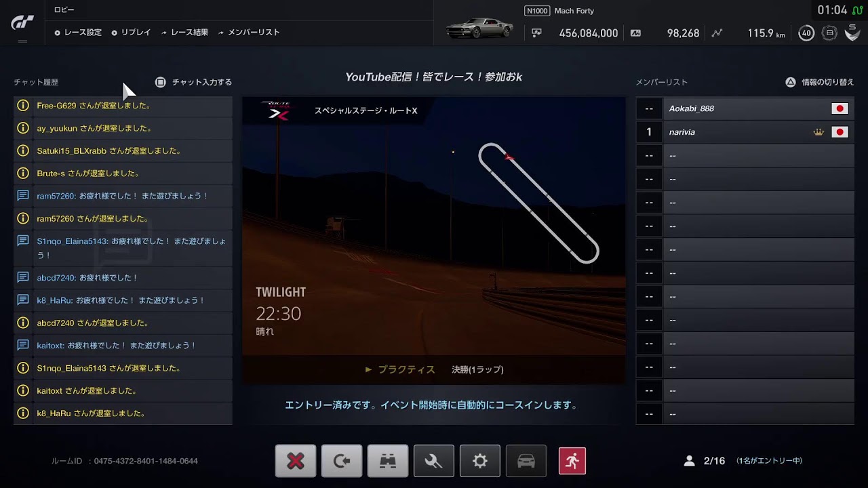
Task: Select host narivia in member list
Action: point(745,132)
